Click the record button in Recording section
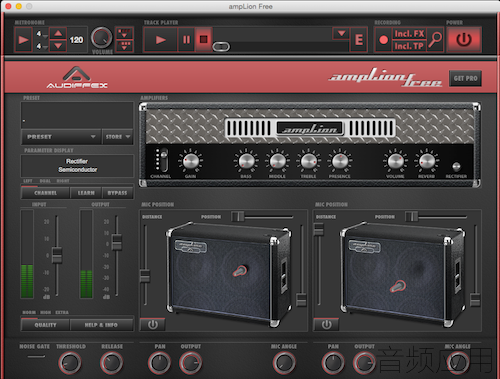This screenshot has width=500, height=379. tap(383, 40)
